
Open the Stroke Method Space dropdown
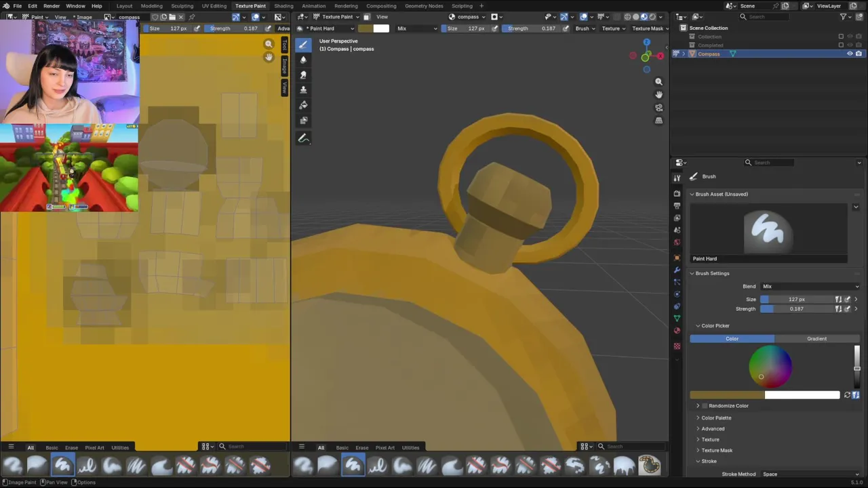(810, 474)
